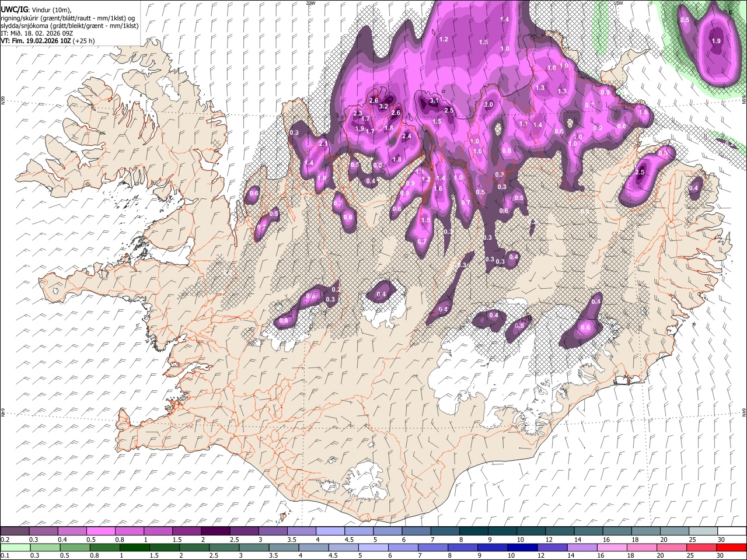Click the bright pink 0.5 swatch in upper scale
This screenshot has width=747, height=560.
(100, 531)
